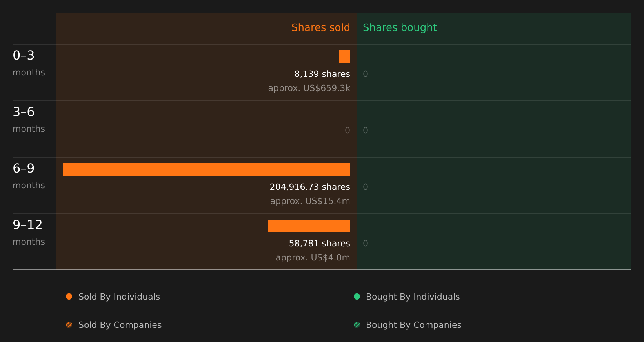Click the 9–12 months row label
Image resolution: width=644 pixels, height=342 pixels.
coord(29,233)
